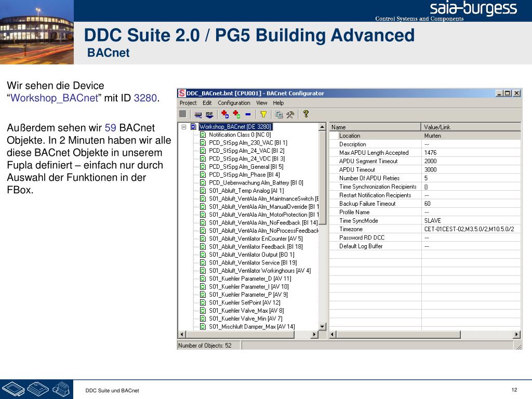The width and height of the screenshot is (532, 399).
Task: Click the tree panel scroll down arrow
Action: (322, 327)
